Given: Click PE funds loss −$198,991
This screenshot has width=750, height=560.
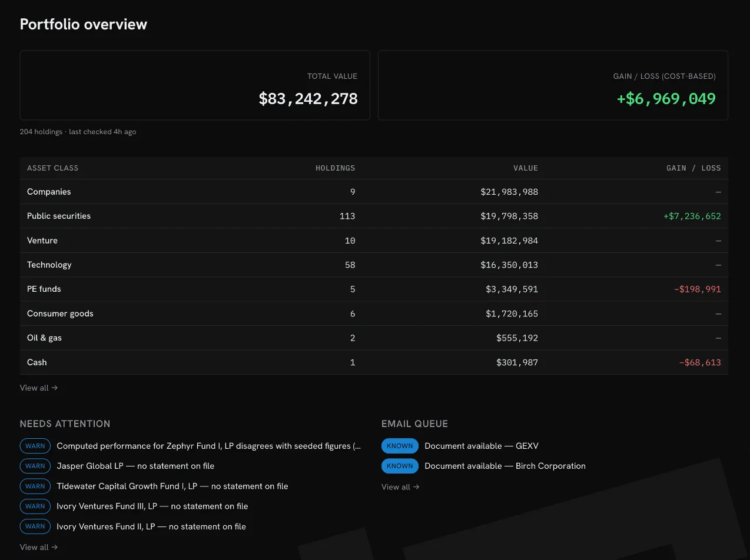Looking at the screenshot, I should point(698,289).
